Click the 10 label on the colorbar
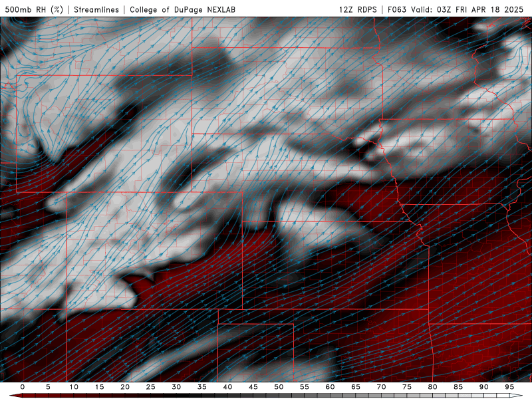Screen dimensions: 532x399 74,387
